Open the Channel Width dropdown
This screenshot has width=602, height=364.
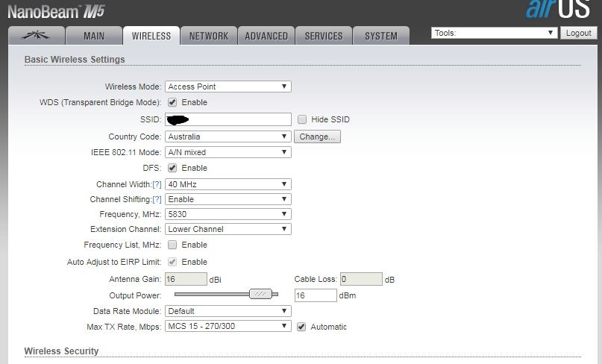tap(228, 184)
